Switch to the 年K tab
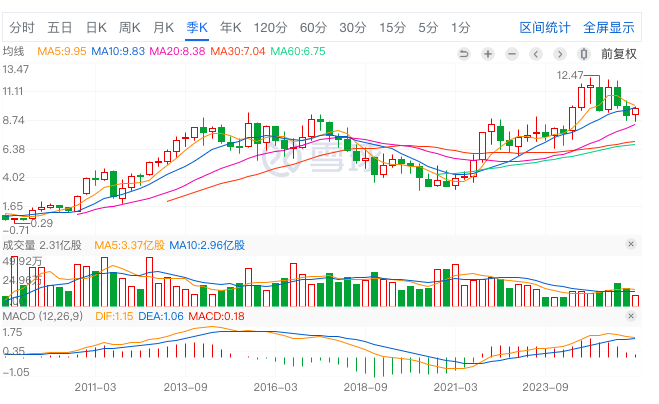The image size is (659, 404). point(231,27)
